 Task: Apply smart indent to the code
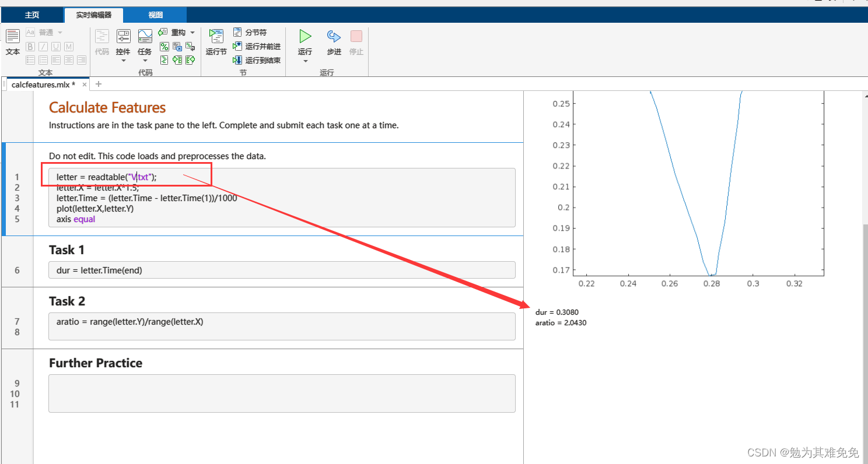pos(164,59)
